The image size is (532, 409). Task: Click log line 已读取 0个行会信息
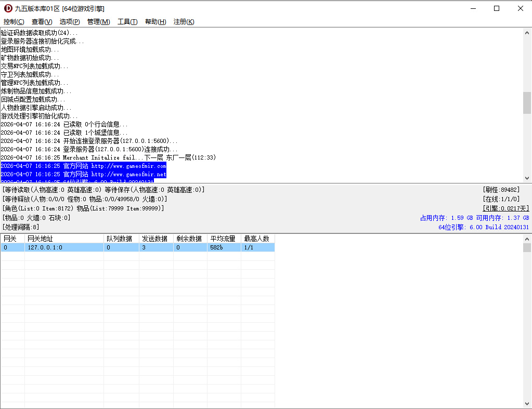click(64, 124)
